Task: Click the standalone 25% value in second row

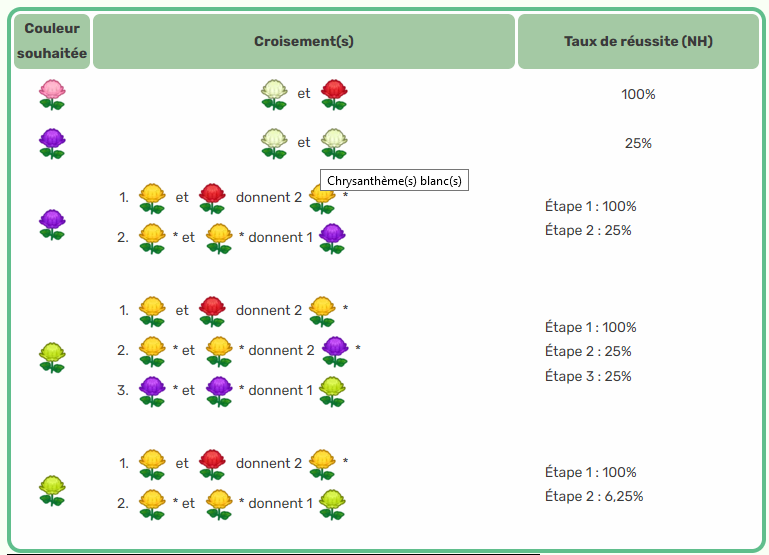Action: point(638,143)
